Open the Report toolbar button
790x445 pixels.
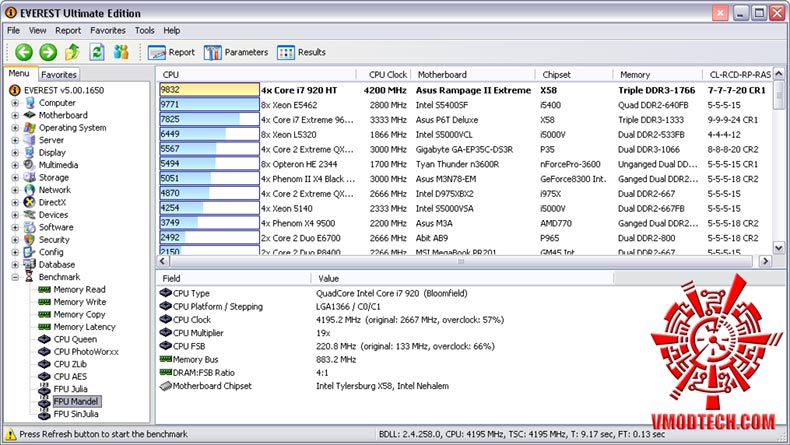point(171,52)
